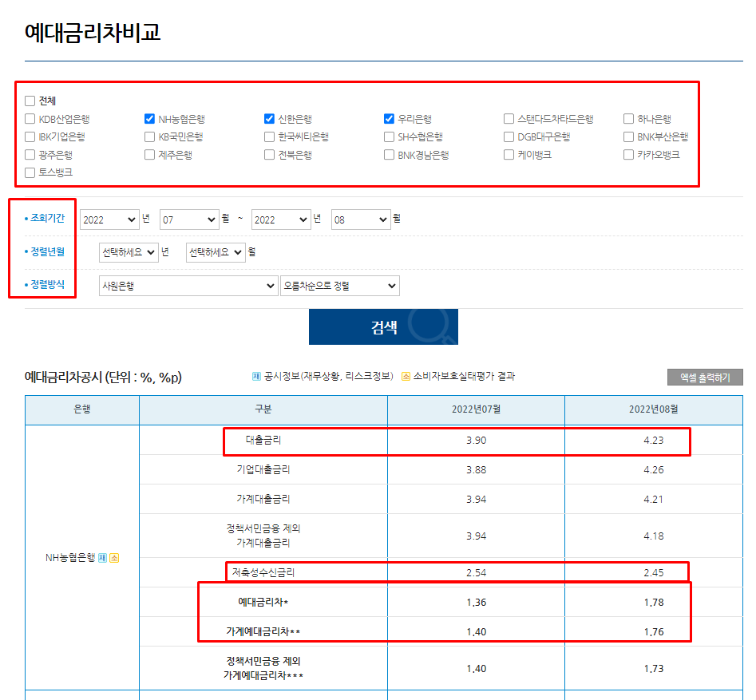Click the 2022년08월 column header

pyautogui.click(x=653, y=409)
